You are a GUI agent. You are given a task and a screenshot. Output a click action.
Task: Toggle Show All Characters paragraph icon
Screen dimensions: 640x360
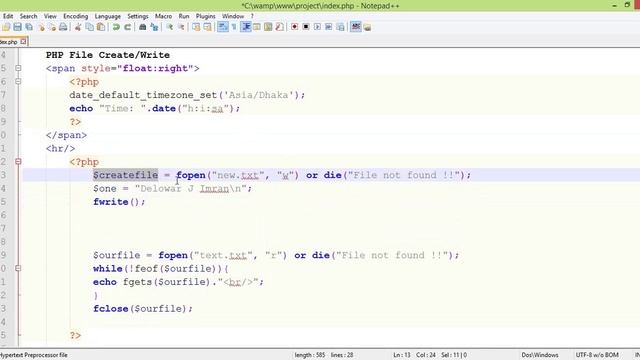pos(234,27)
